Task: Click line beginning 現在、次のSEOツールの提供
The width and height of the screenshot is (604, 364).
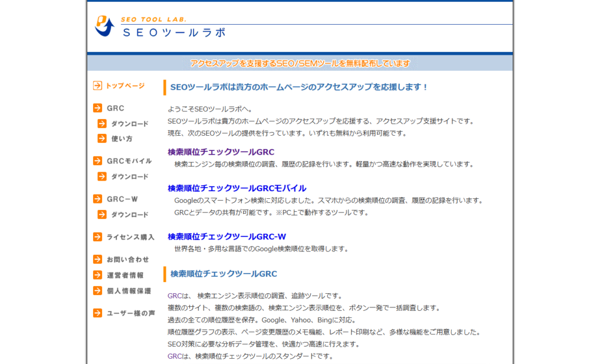Action: pyautogui.click(x=287, y=133)
